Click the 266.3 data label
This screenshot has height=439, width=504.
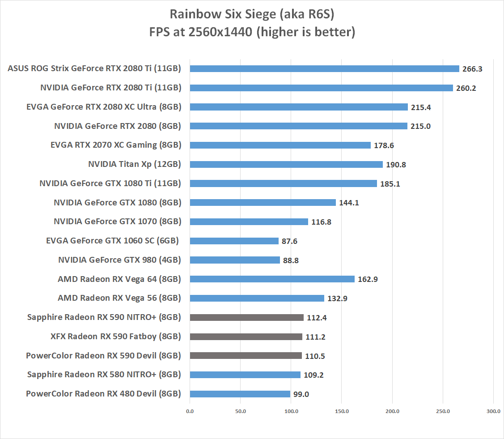pyautogui.click(x=472, y=69)
